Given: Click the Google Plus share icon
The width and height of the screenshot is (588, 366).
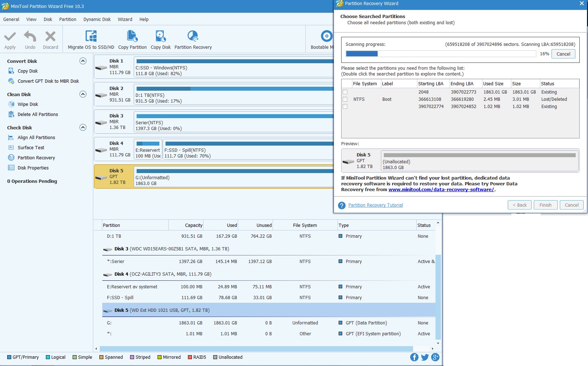Looking at the screenshot, I should click(x=435, y=357).
